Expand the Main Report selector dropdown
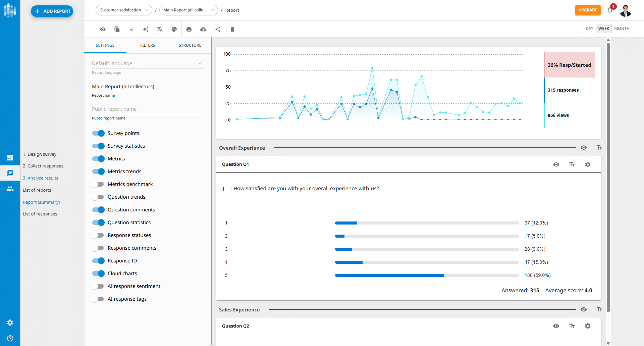This screenshot has height=346, width=644. pos(189,10)
